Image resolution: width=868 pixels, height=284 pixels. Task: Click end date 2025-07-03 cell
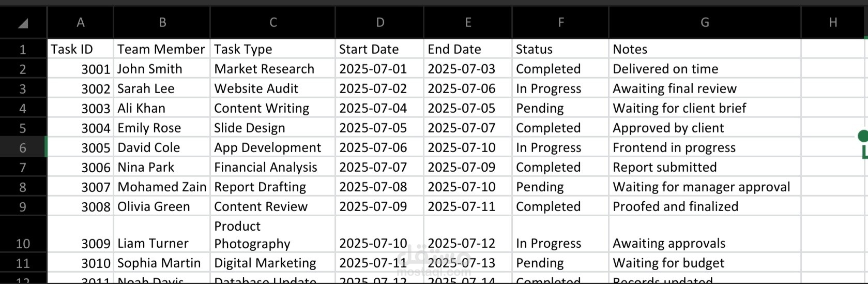(x=468, y=69)
